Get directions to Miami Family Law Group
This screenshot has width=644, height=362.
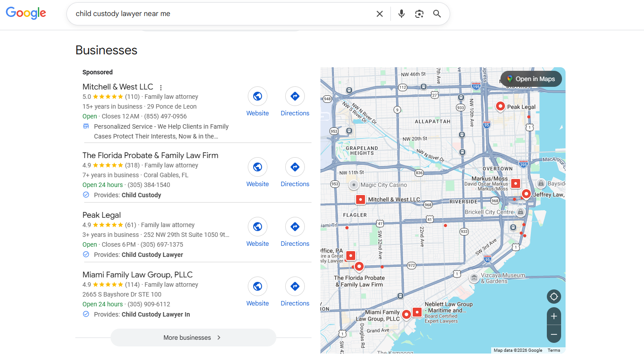[295, 287]
